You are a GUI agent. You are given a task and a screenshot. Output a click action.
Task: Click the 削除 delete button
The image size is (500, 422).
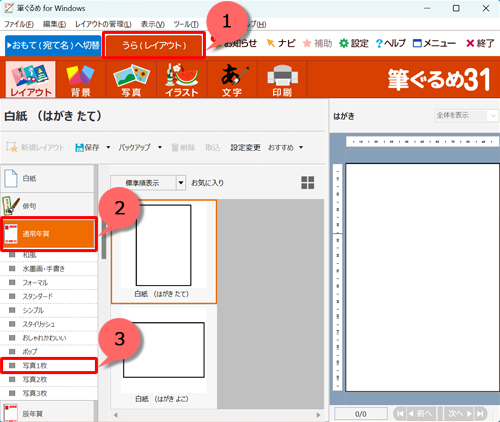point(183,147)
